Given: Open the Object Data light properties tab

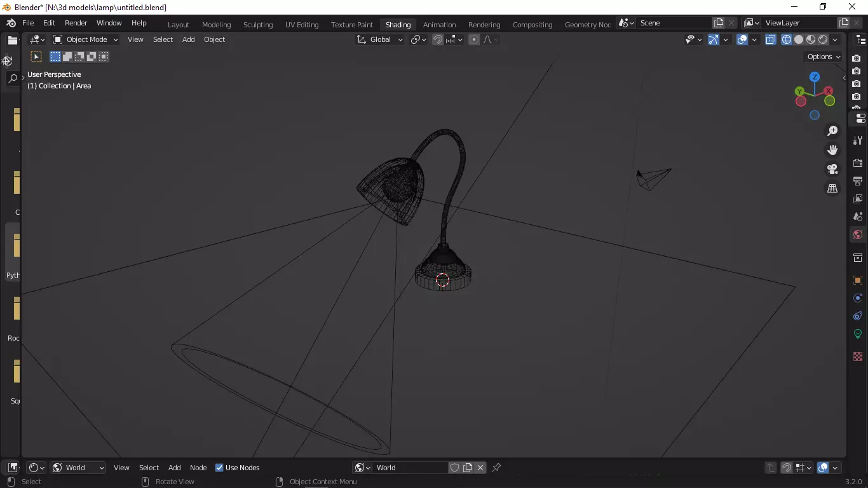Looking at the screenshot, I should (858, 334).
